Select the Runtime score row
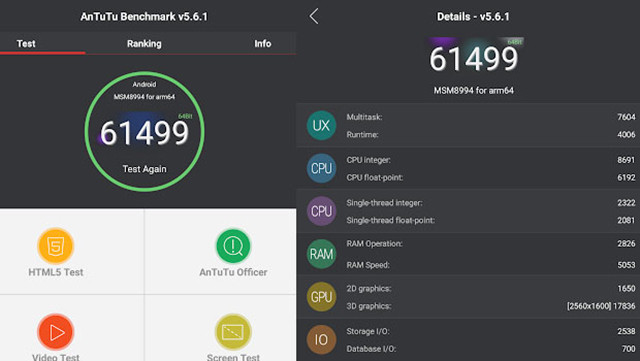Screen dimensions: 640x361 coord(491,134)
